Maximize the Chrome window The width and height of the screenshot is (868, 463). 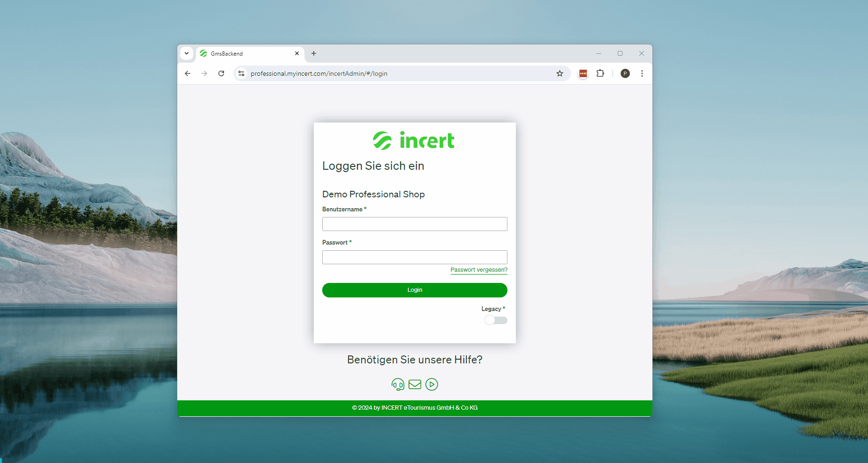tap(620, 53)
